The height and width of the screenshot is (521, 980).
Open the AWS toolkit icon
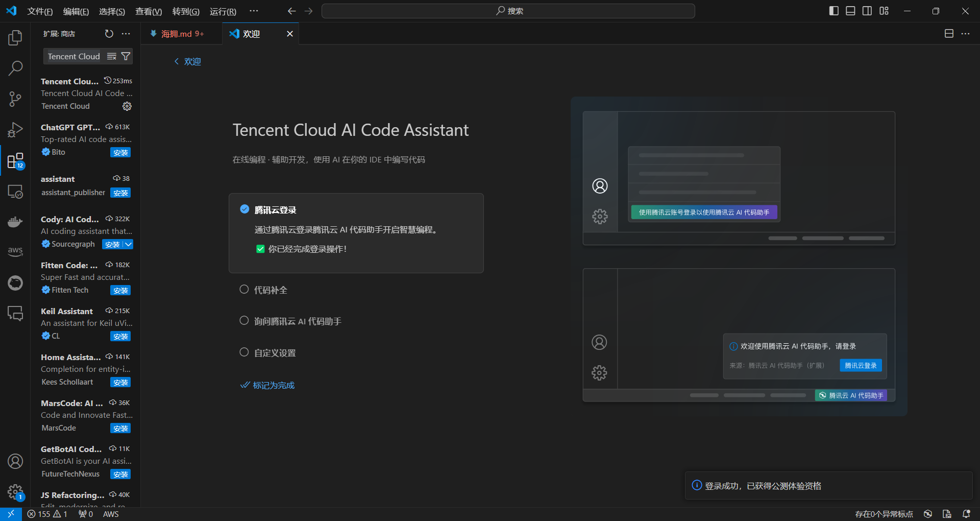click(x=15, y=252)
